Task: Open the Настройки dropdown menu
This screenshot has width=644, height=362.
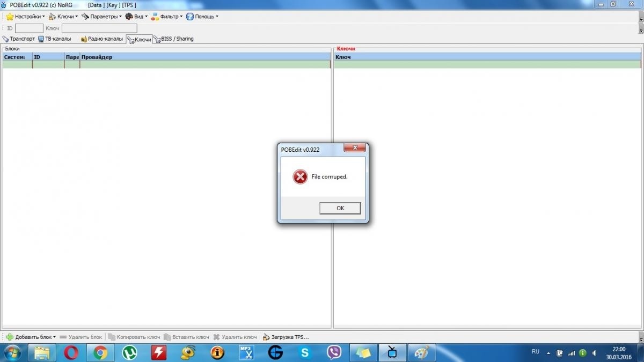Action: [x=25, y=17]
